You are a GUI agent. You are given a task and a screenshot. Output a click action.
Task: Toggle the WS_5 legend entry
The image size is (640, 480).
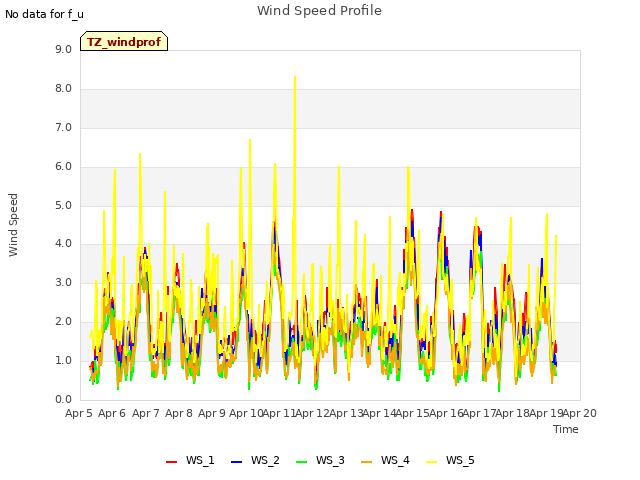click(x=450, y=460)
